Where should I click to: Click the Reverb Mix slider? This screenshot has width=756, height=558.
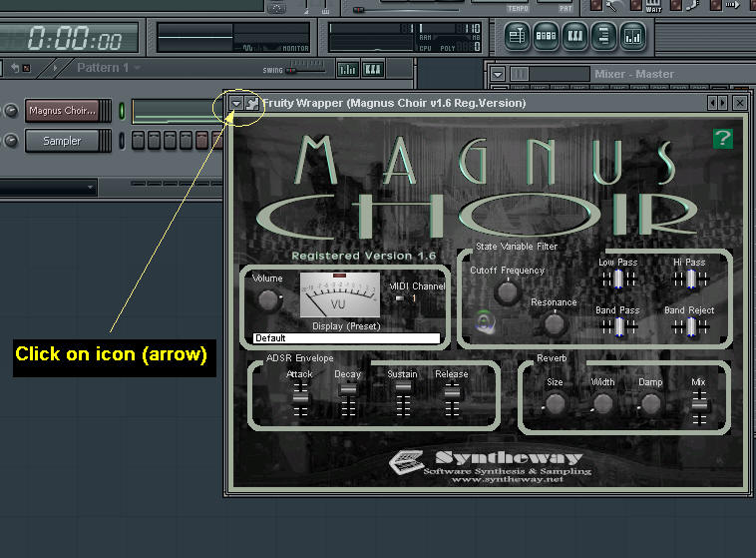(x=699, y=407)
